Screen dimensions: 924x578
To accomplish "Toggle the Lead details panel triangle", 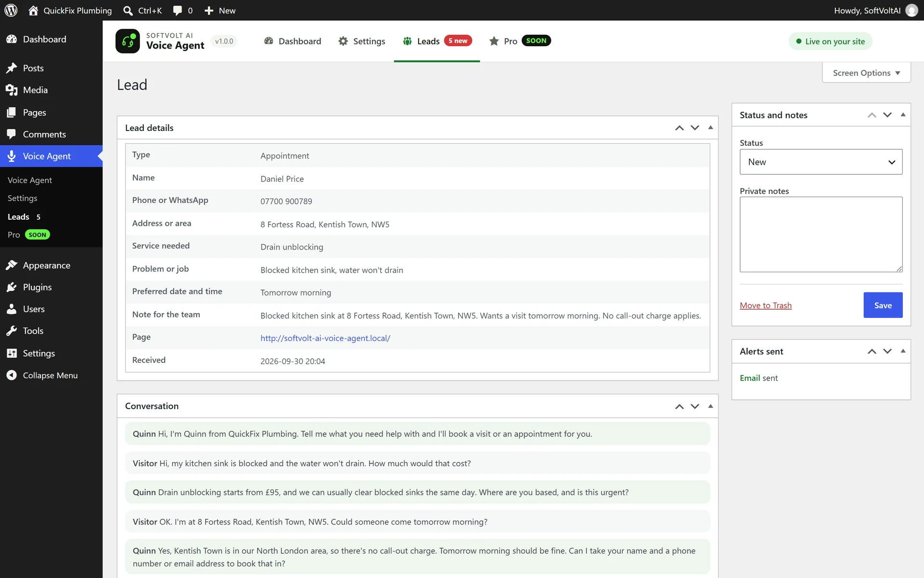I will 710,128.
